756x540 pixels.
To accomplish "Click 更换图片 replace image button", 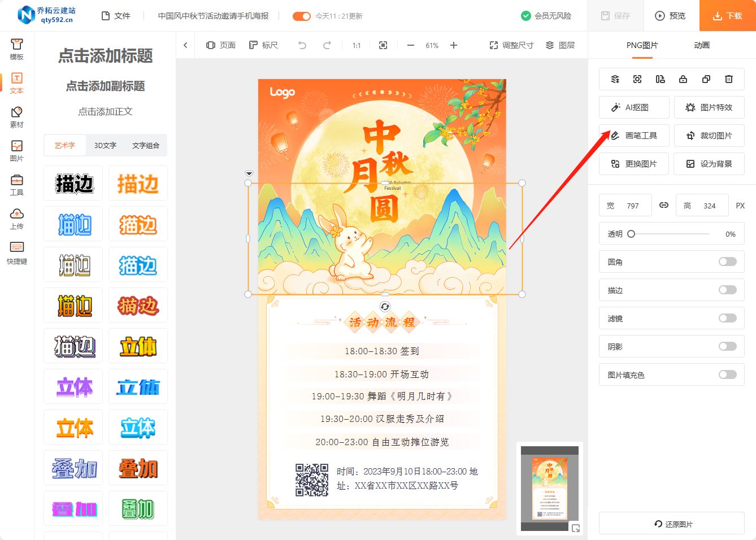I will pyautogui.click(x=634, y=164).
